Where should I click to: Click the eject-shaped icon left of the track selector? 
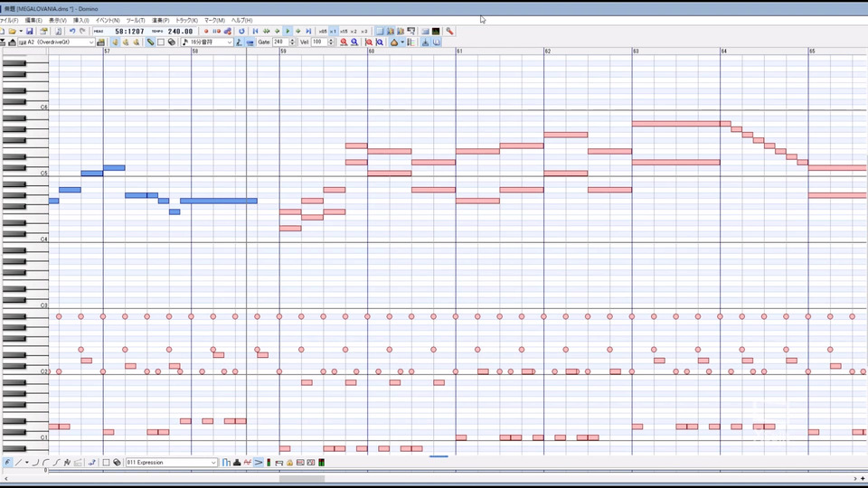click(12, 42)
